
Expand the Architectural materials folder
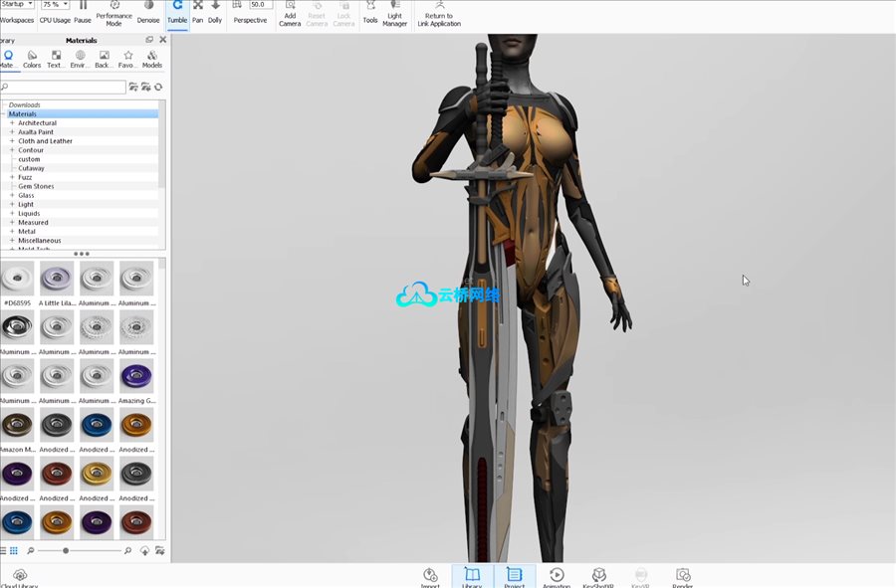coord(12,123)
